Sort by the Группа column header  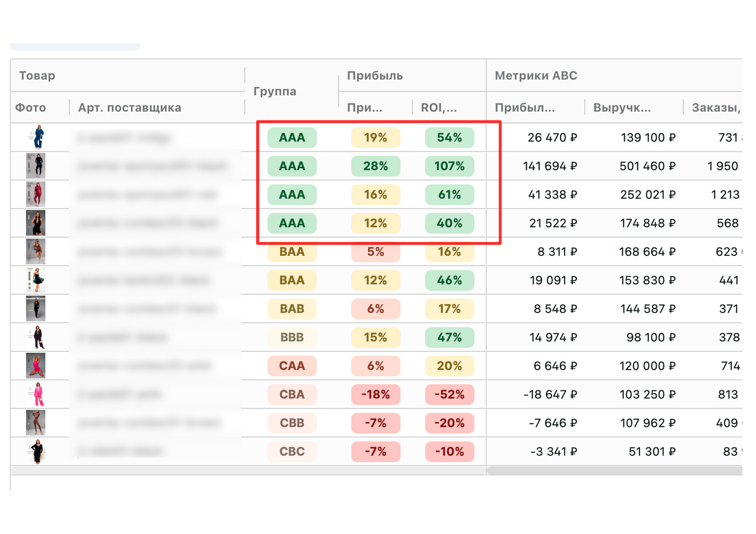(x=274, y=91)
